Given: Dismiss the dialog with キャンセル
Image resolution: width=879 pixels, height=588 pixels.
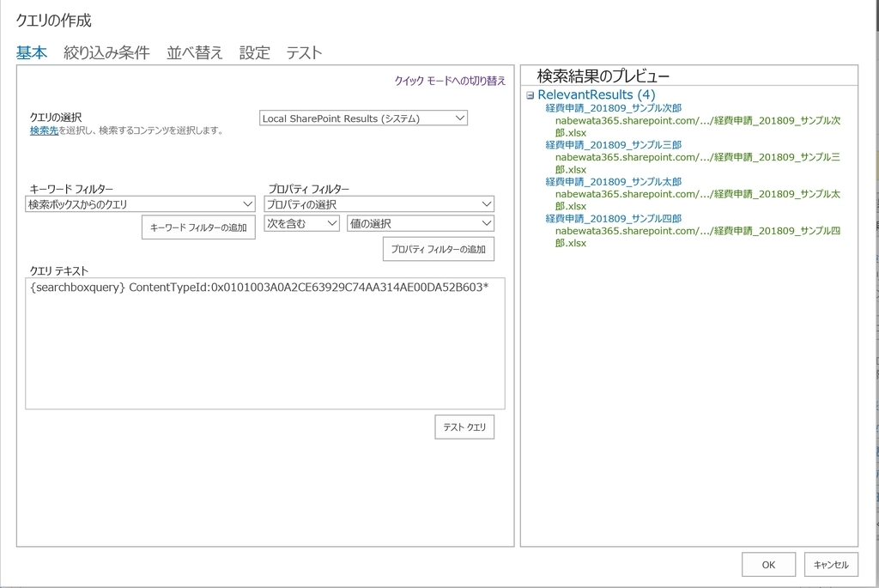Looking at the screenshot, I should tap(830, 564).
